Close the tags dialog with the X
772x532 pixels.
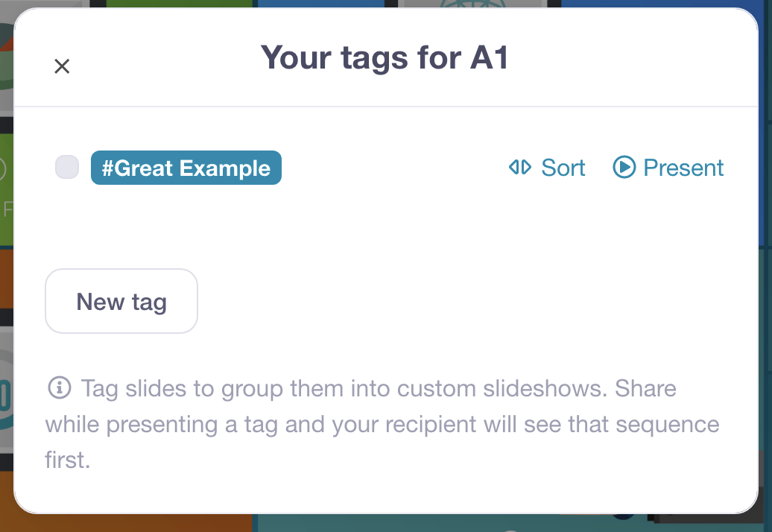click(62, 66)
